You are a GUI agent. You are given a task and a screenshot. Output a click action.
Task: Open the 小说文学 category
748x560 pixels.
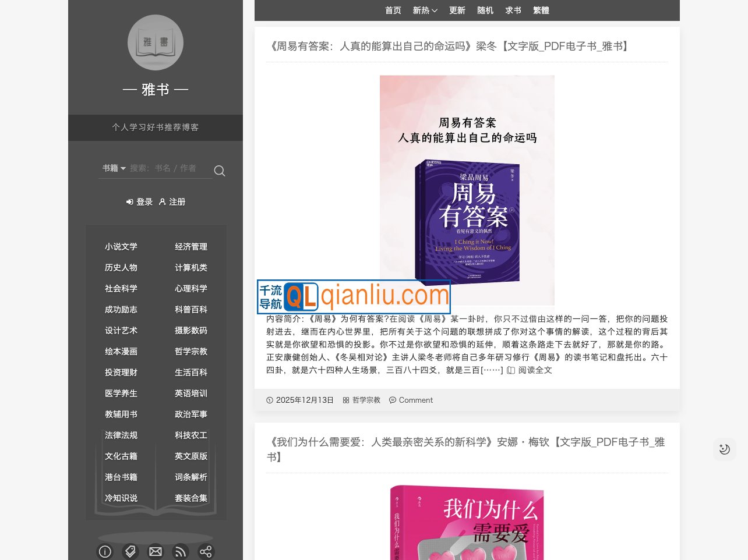click(x=121, y=247)
